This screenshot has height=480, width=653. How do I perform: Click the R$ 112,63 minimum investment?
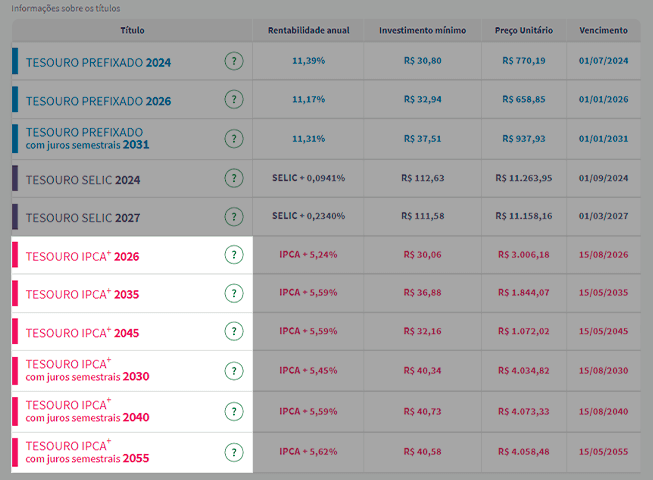click(x=423, y=178)
